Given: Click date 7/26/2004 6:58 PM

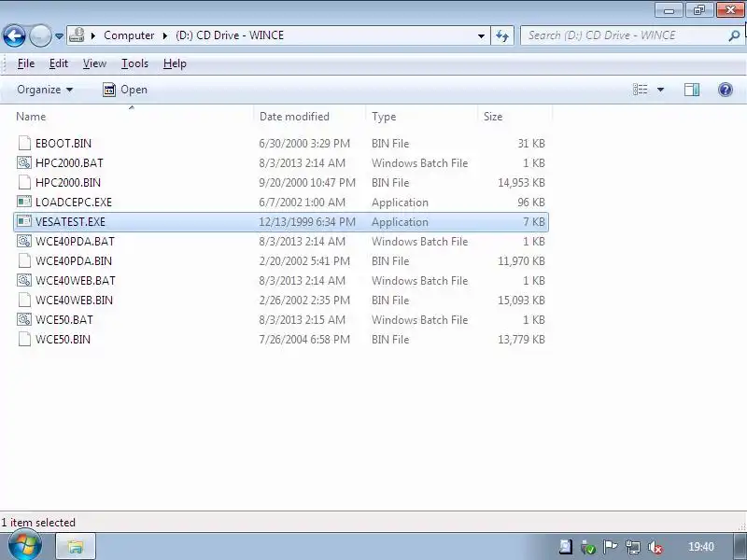Looking at the screenshot, I should [x=304, y=339].
